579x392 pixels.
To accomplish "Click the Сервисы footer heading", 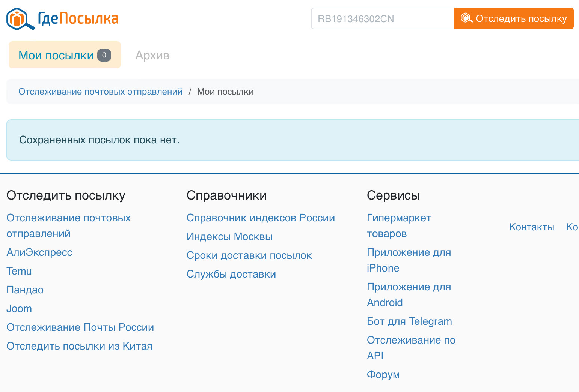I will [x=393, y=195].
